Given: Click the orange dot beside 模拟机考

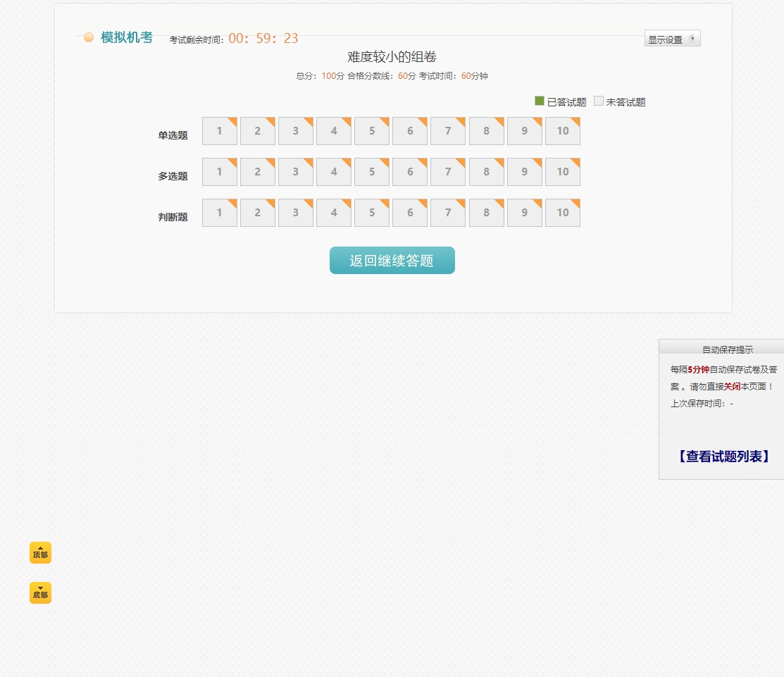Looking at the screenshot, I should tap(88, 37).
